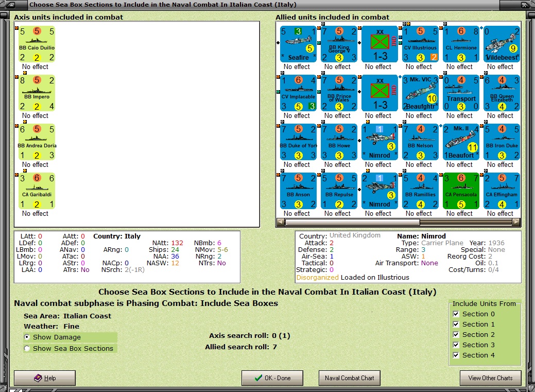Select the Vildebeest aircraft counter
Viewport: 535px width, 392px height.
pyautogui.click(x=502, y=44)
